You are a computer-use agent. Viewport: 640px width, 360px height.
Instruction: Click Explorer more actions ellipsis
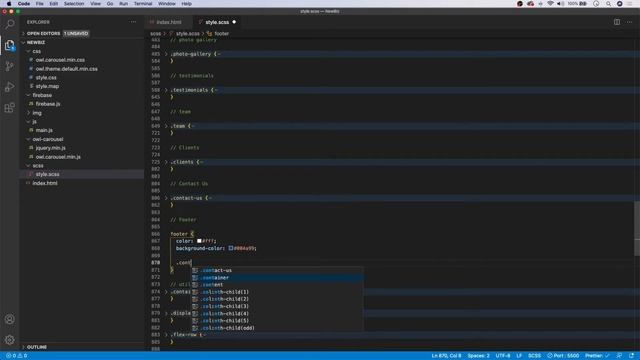tap(133, 22)
